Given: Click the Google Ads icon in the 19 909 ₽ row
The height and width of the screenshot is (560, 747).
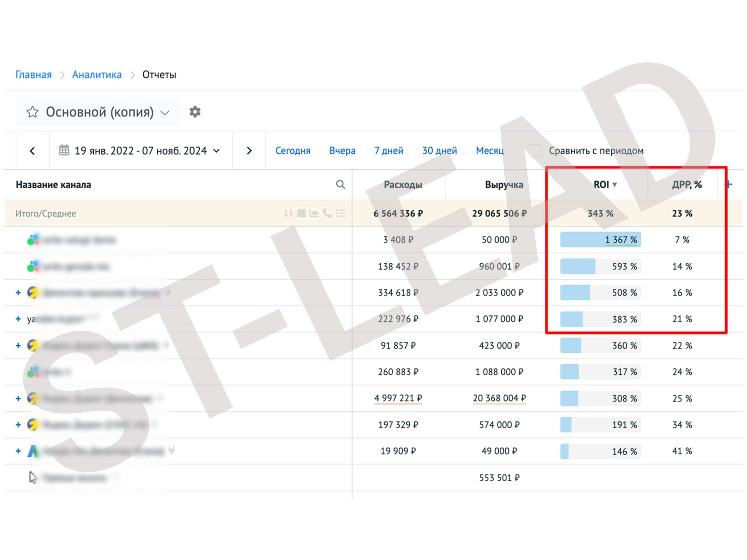Looking at the screenshot, I should pyautogui.click(x=33, y=451).
